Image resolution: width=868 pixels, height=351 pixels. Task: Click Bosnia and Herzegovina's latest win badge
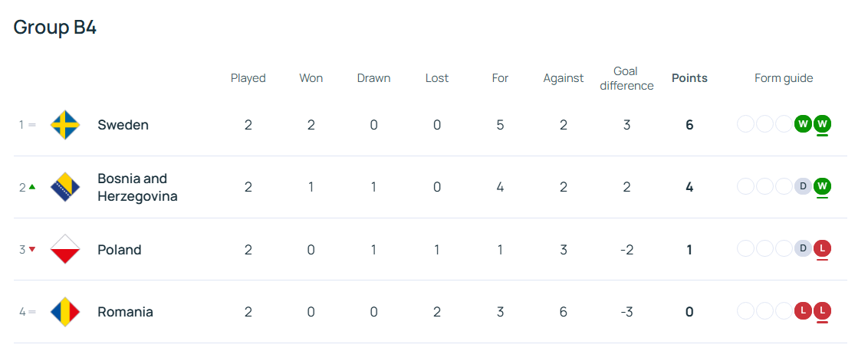[x=822, y=186]
